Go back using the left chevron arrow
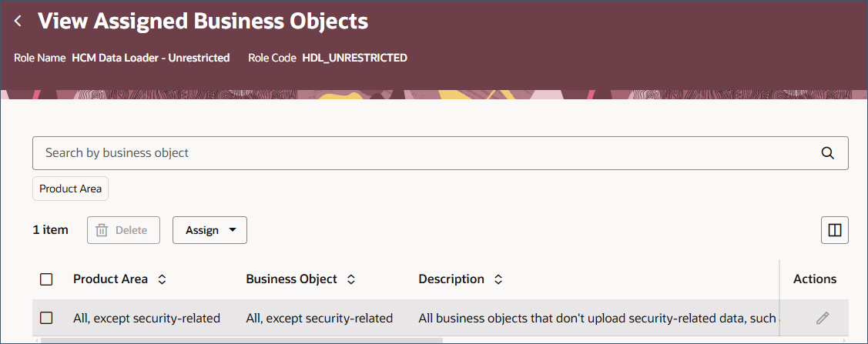This screenshot has width=868, height=344. [18, 22]
